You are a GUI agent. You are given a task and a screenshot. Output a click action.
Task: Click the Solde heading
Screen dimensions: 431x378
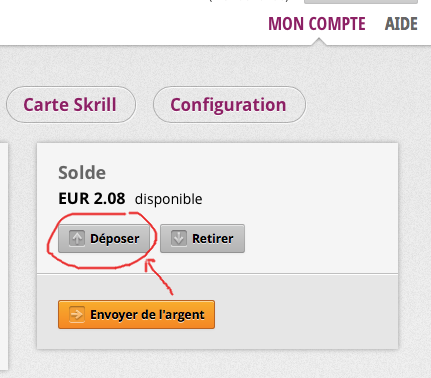point(82,173)
